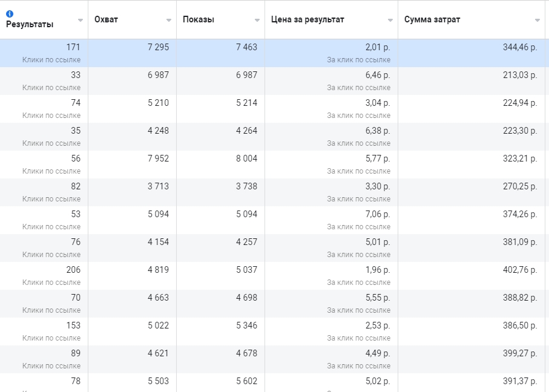Screen dimensions: 549x392
Task: Select the spend value 388,82 р.
Action: click(x=520, y=298)
